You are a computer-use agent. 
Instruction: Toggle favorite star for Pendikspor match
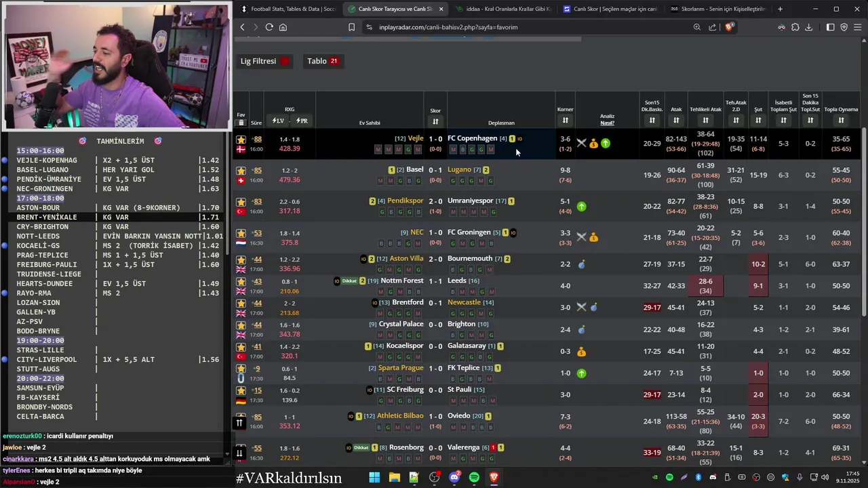pos(241,201)
